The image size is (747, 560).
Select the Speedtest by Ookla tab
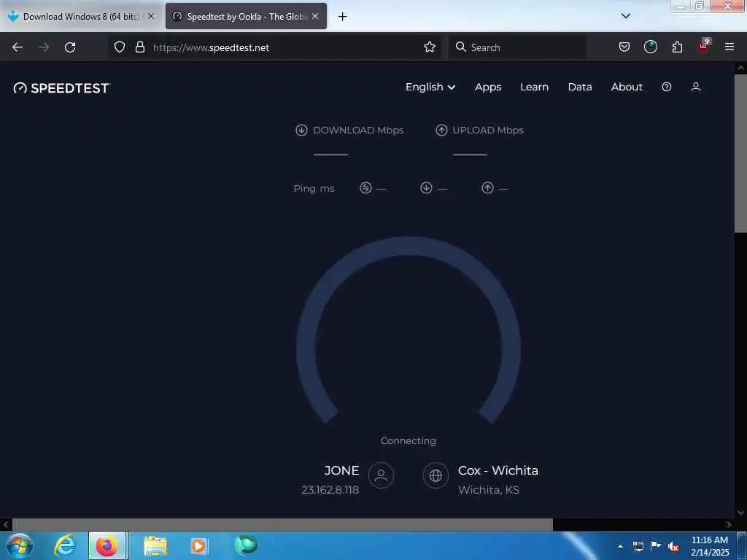(246, 17)
